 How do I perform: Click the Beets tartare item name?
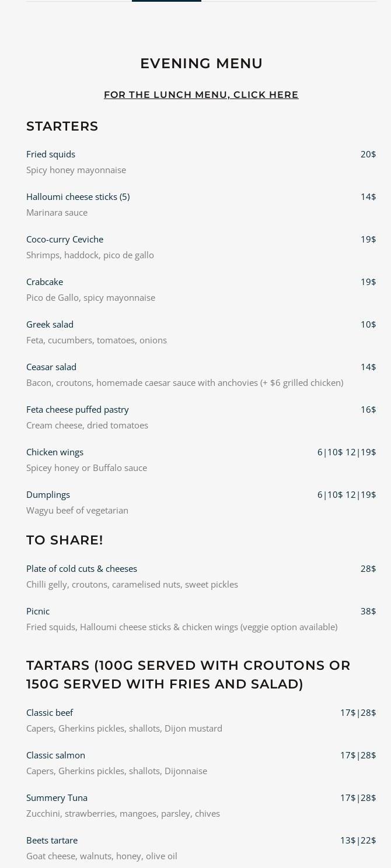coord(52,840)
